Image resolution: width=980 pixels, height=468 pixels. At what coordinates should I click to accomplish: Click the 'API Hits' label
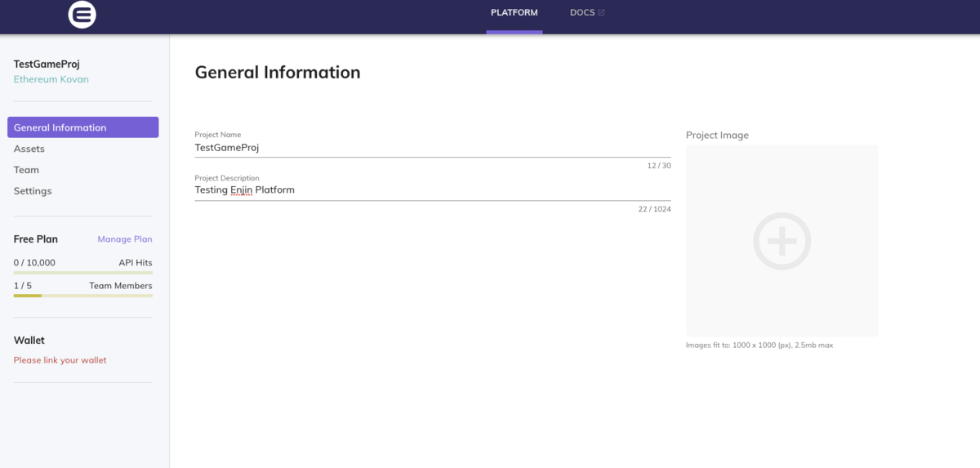click(136, 263)
